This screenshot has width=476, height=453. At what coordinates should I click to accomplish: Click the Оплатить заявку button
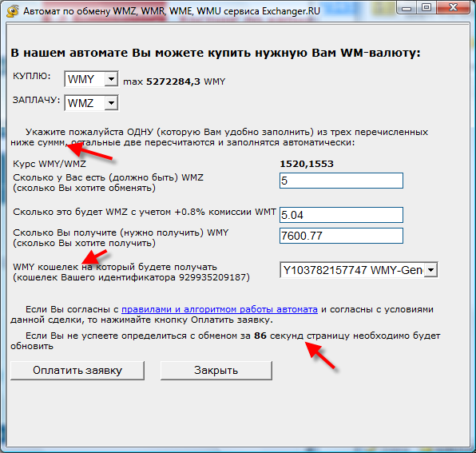point(77,371)
